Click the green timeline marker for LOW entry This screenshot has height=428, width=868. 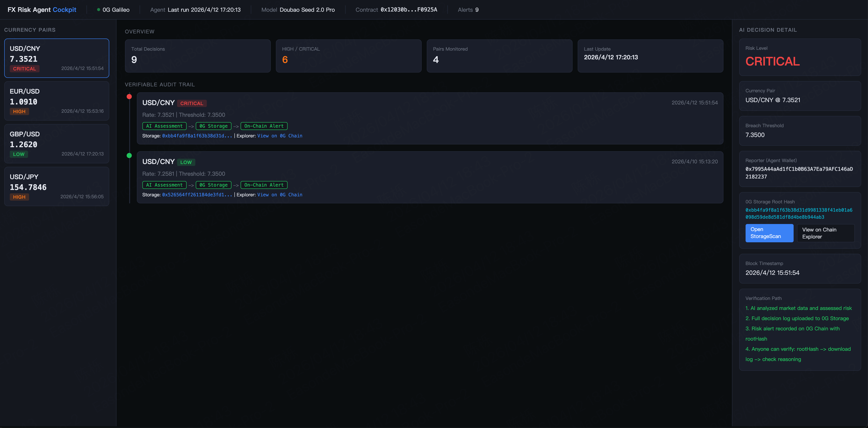coord(129,156)
